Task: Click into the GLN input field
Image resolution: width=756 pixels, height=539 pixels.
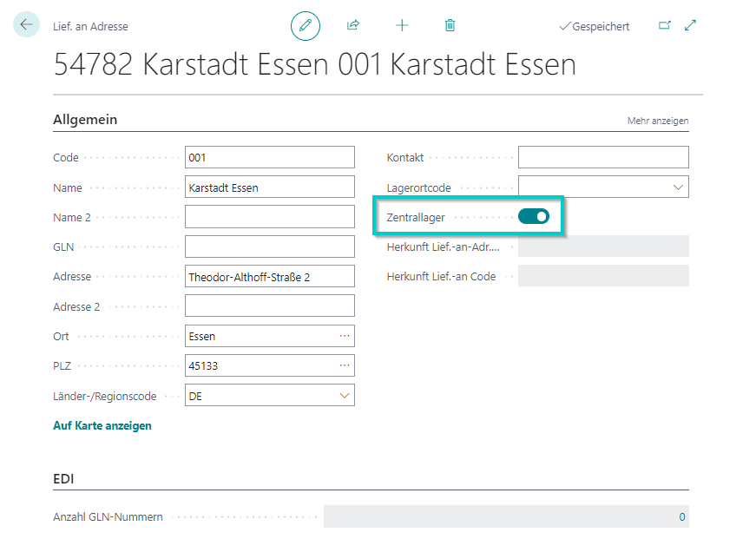Action: [270, 246]
